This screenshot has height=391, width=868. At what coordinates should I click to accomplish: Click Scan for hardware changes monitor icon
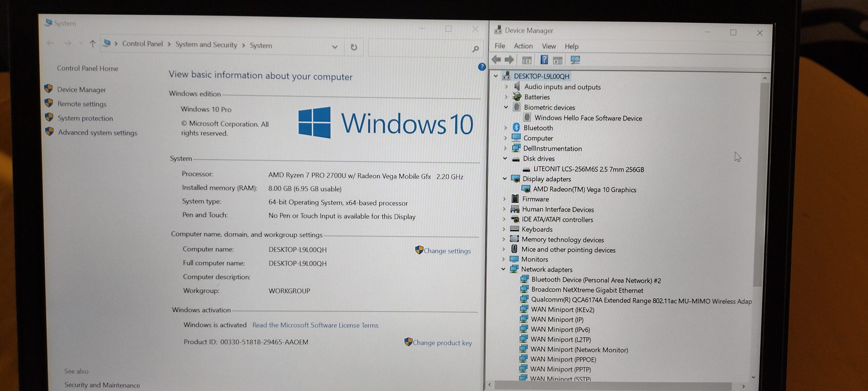(x=575, y=60)
